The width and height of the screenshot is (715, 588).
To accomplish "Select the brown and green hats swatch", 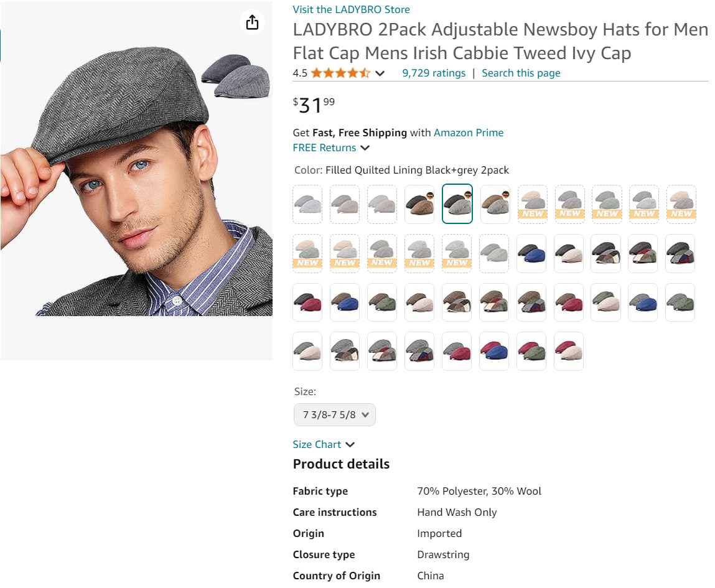I will point(382,302).
